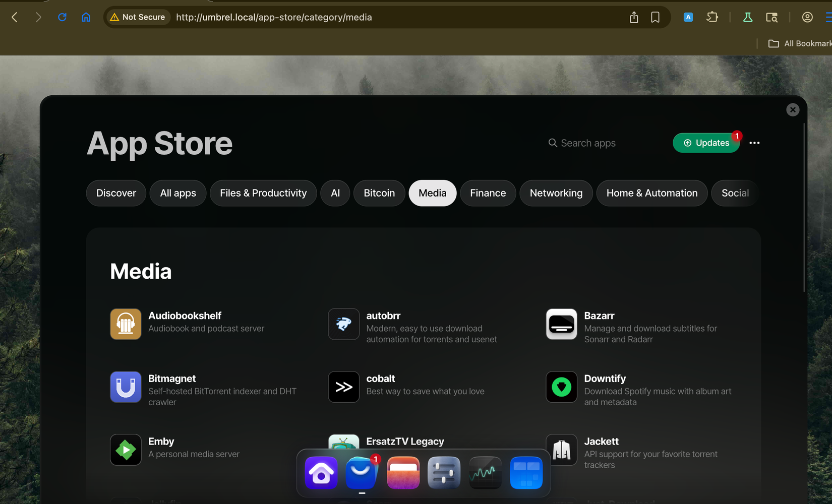Image resolution: width=832 pixels, height=504 pixels.
Task: Open the Downtify title link
Action: pyautogui.click(x=605, y=379)
